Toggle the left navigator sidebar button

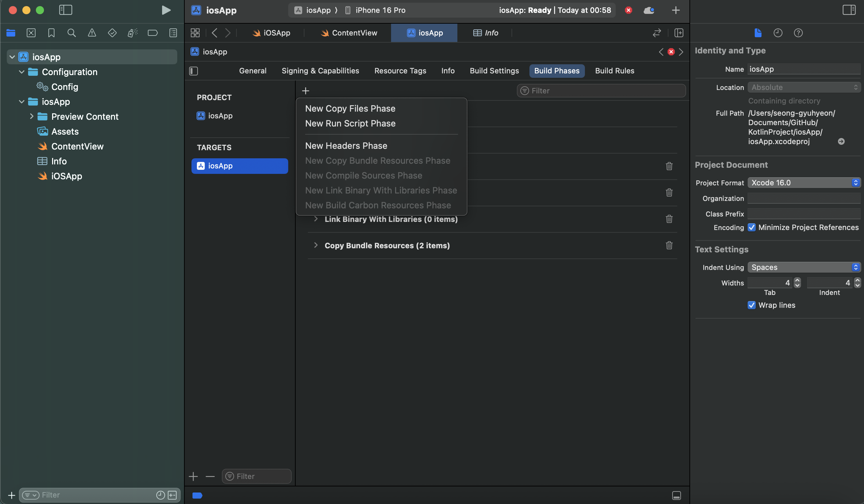[66, 10]
